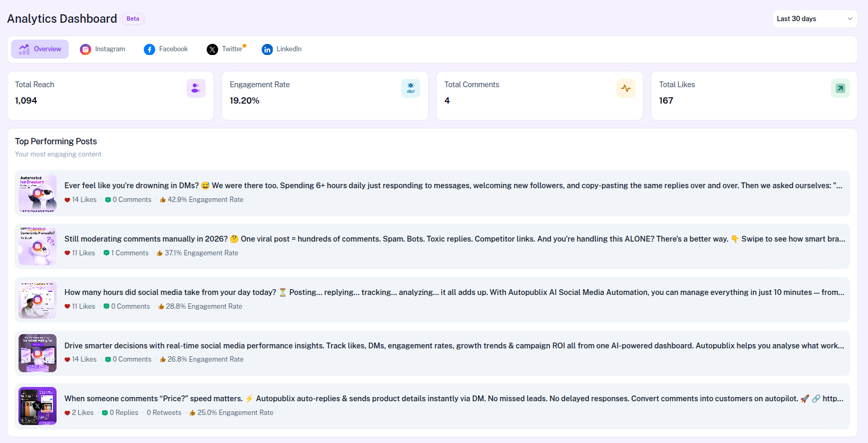Click the Engagement Rate hand icon
Screen dimensions: 868x443
411,88
